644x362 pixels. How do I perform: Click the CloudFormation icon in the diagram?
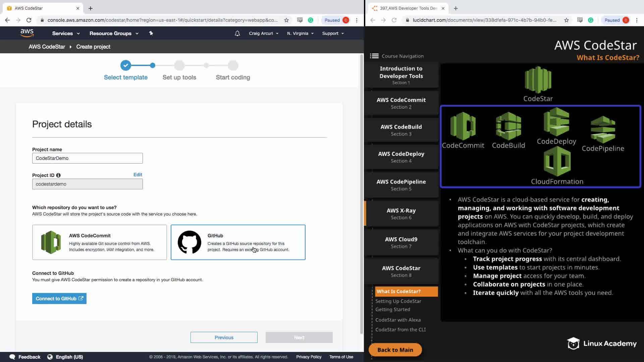[557, 162]
